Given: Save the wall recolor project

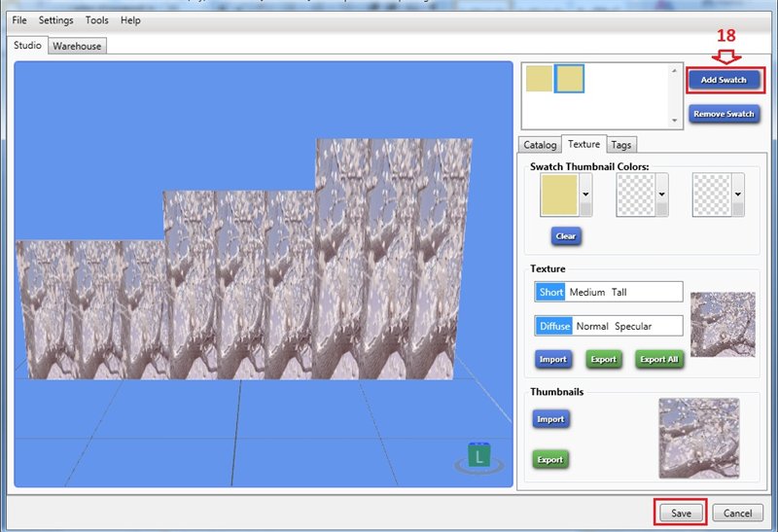Looking at the screenshot, I should coord(681,513).
